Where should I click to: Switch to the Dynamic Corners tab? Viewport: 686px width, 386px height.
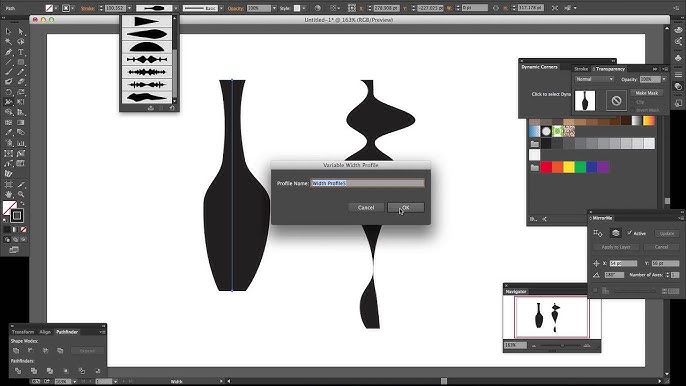[x=539, y=67]
